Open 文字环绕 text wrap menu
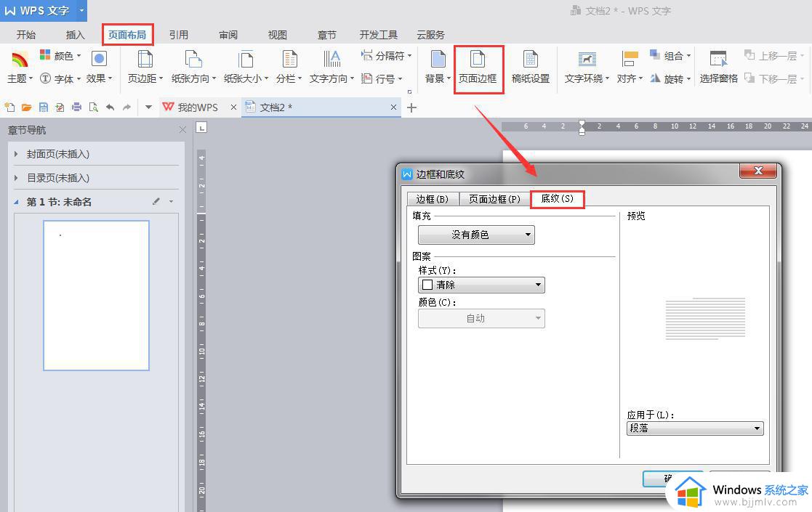Image resolution: width=812 pixels, height=512 pixels. click(587, 68)
